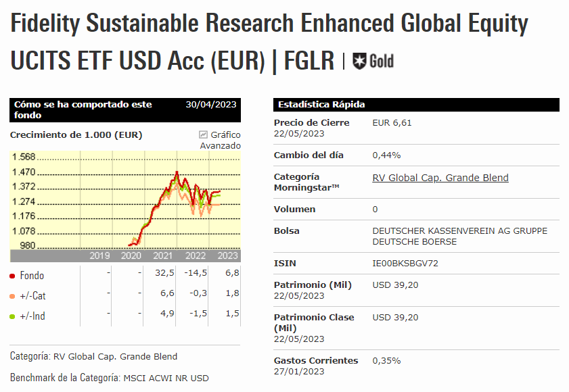Click the small chart icon beside Gráfico Avanzado
The width and height of the screenshot is (569, 392).
click(x=204, y=134)
